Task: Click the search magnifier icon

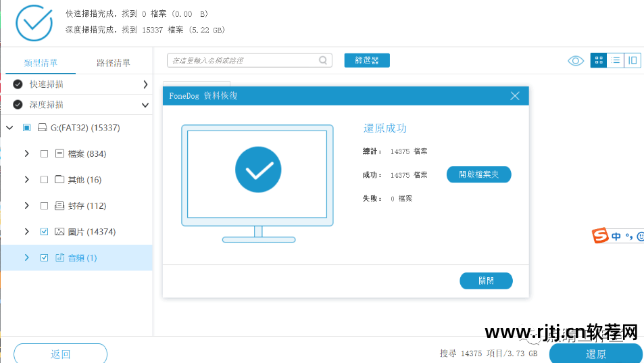Action: 323,60
